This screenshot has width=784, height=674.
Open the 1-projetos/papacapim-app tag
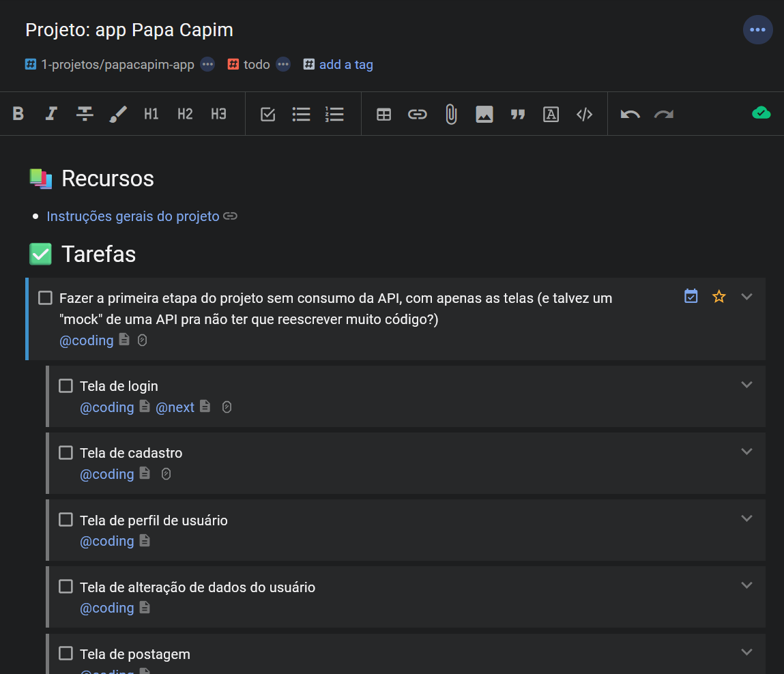117,65
